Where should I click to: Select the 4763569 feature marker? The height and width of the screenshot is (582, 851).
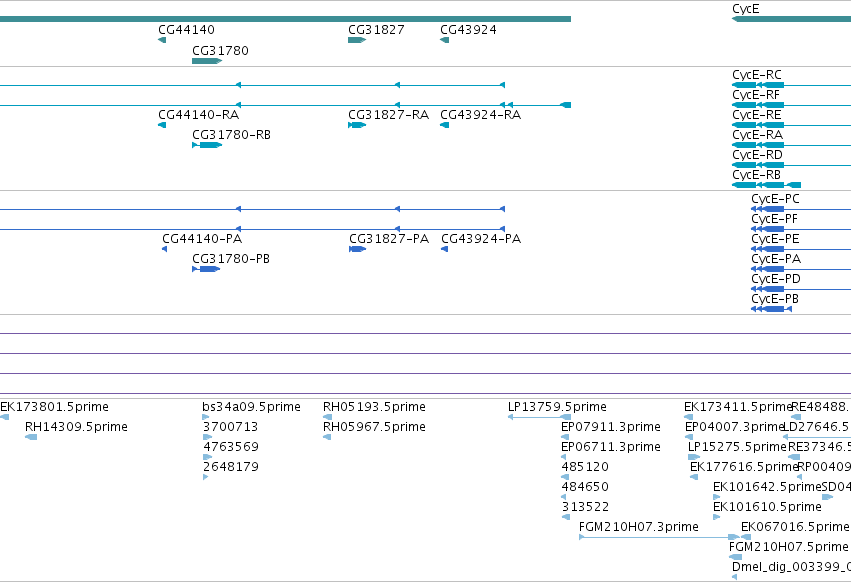pos(207,457)
